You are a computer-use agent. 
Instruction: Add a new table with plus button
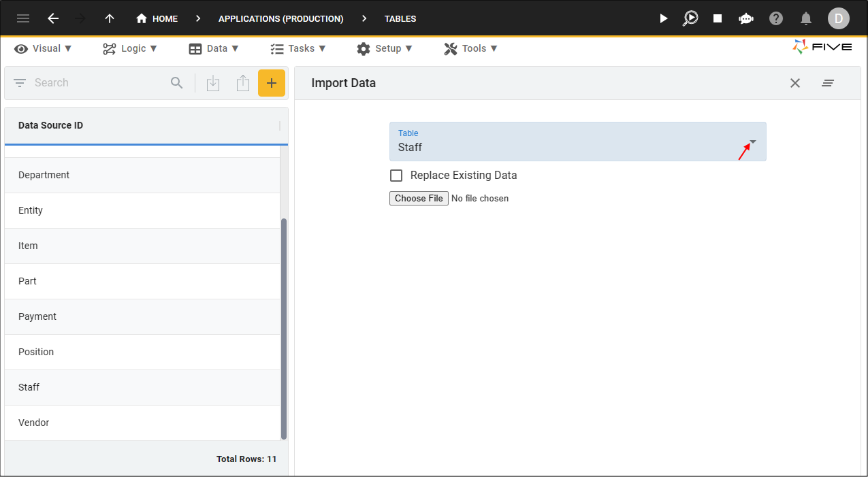pos(272,83)
